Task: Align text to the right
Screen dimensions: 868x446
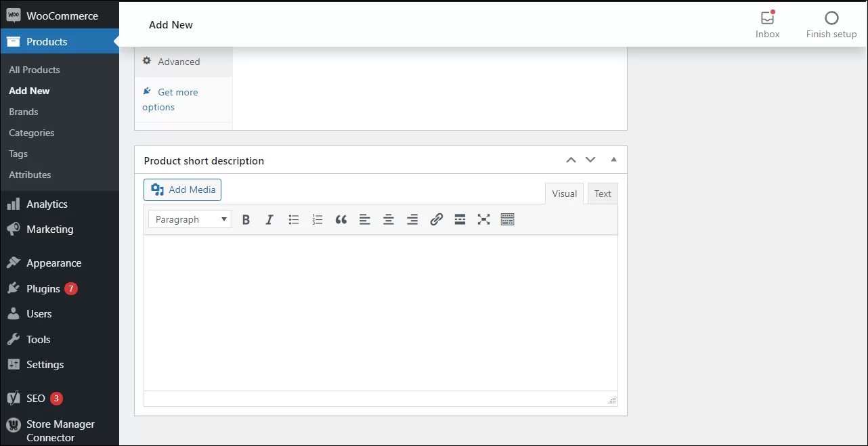Action: (412, 219)
